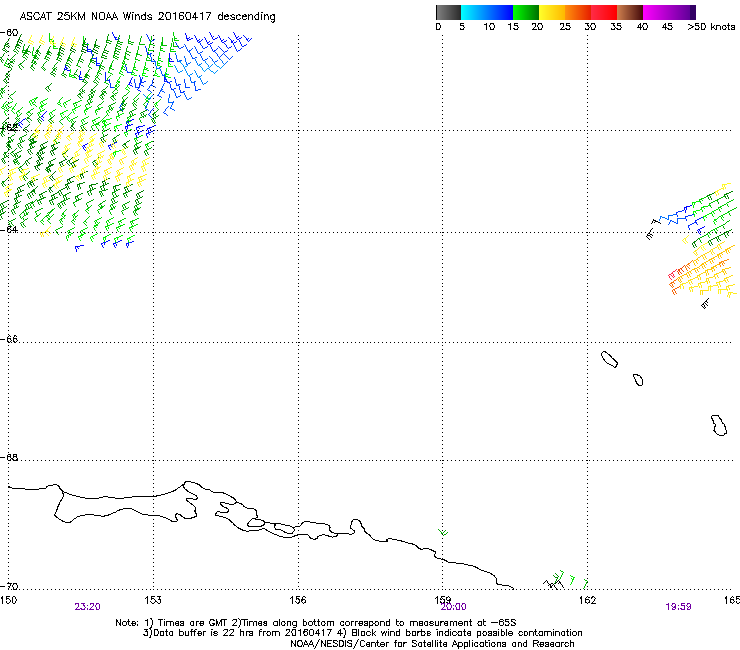This screenshot has width=740, height=650.
Task: Click latitude label -66
Action: (x=9, y=339)
